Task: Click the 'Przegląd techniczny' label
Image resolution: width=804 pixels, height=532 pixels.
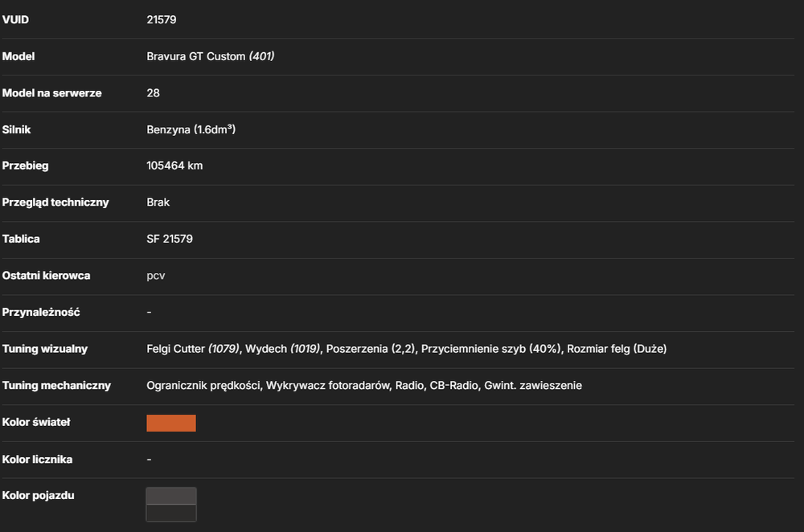Action: pos(55,202)
